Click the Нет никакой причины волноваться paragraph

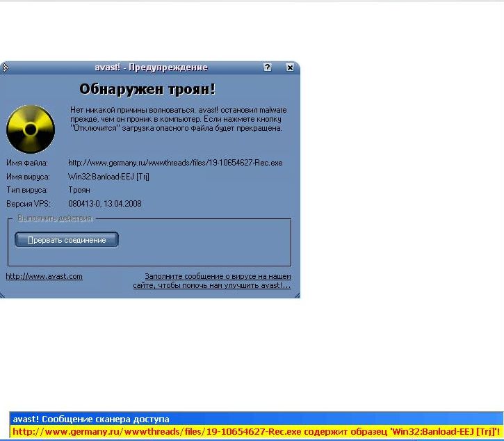coord(179,119)
